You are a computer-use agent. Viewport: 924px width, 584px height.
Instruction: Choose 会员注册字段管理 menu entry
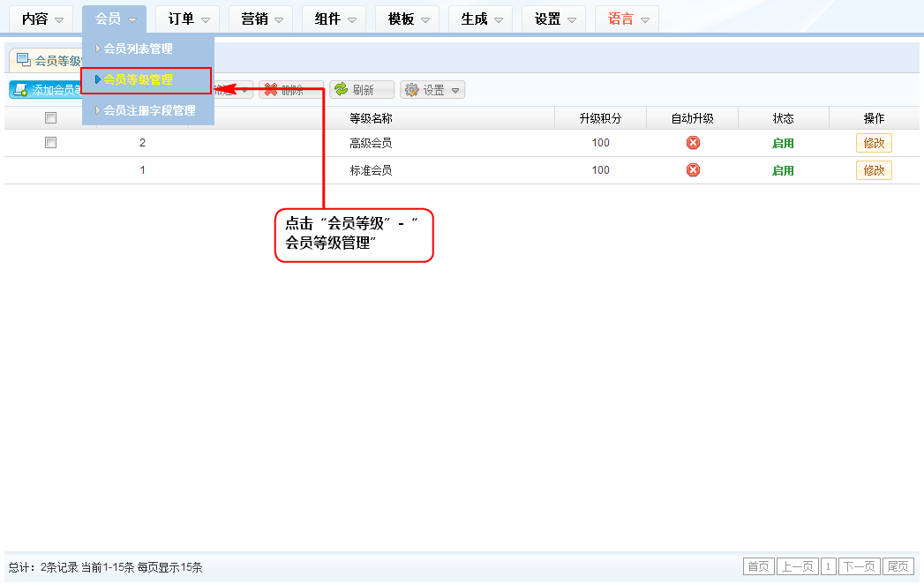148,110
